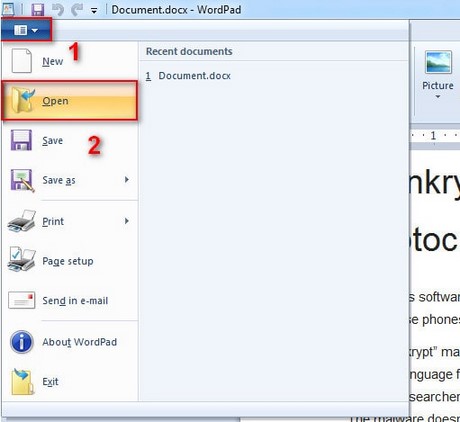This screenshot has width=460, height=422.
Task: Expand the Save as submenu arrow
Action: click(127, 180)
